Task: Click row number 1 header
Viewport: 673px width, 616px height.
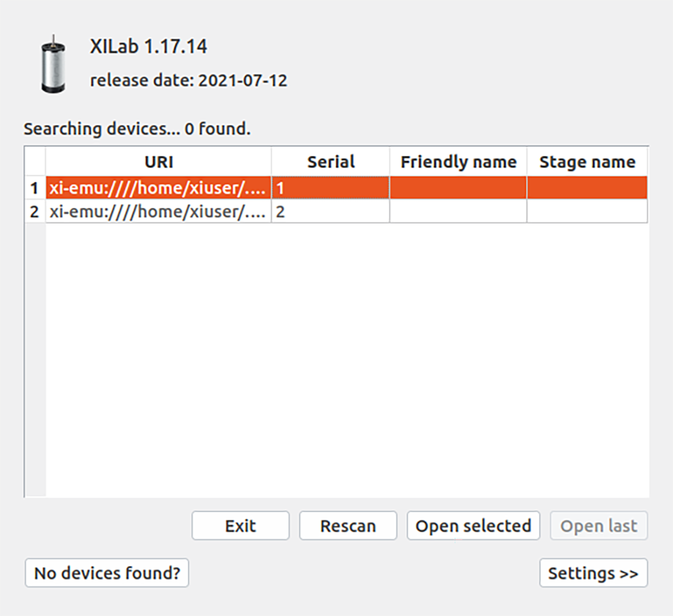Action: (35, 188)
